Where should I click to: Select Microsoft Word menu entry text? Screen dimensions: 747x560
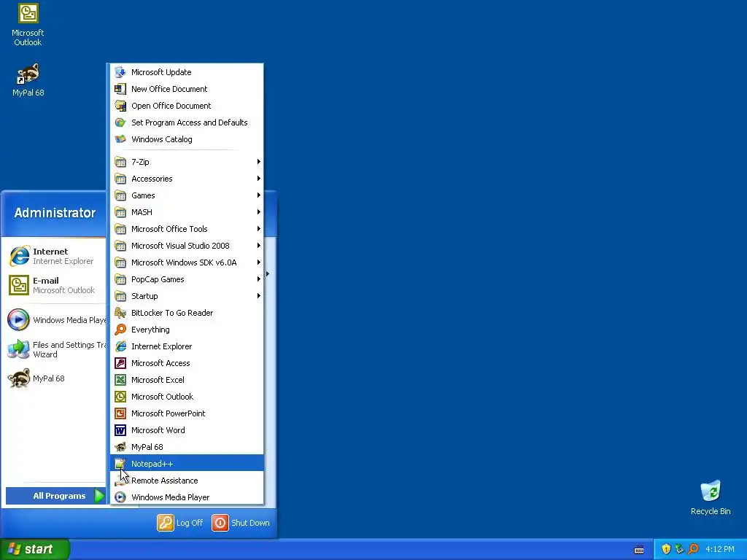click(158, 430)
